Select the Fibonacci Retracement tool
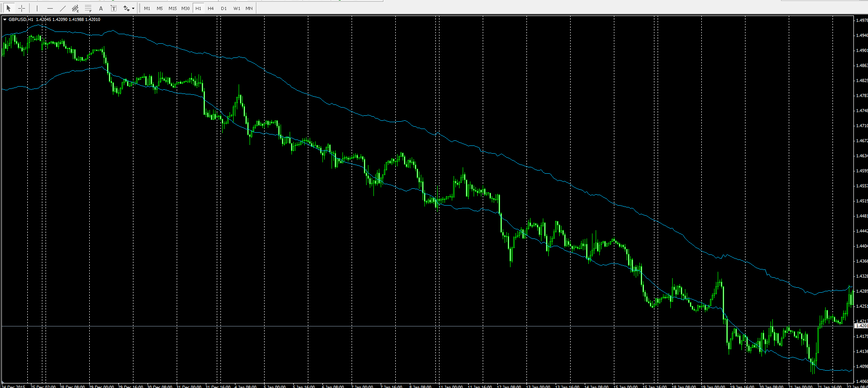 click(88, 8)
